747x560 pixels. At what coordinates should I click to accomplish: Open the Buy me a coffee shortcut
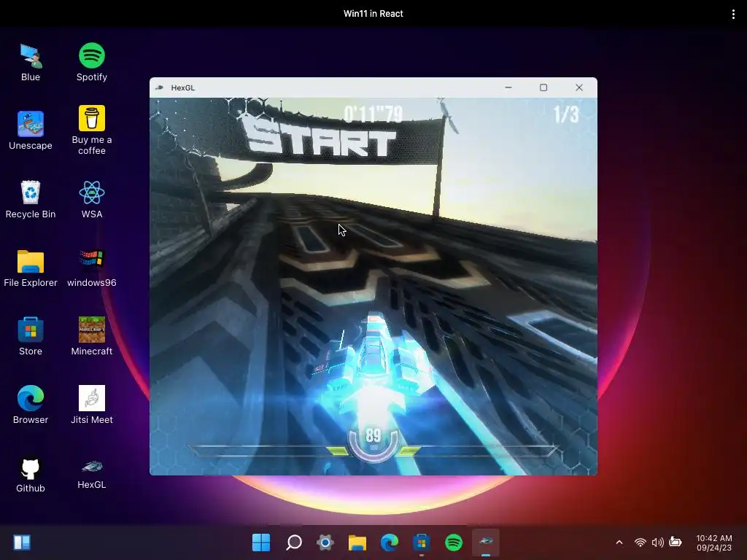[x=91, y=131]
